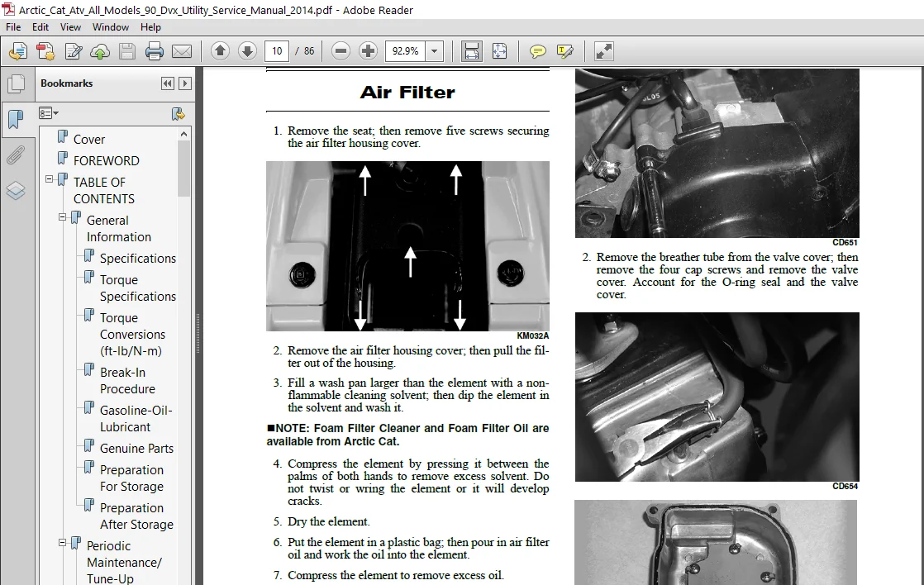Screen dimensions: 924x585
Task: Click the Air Filter heading text
Action: coord(407,93)
